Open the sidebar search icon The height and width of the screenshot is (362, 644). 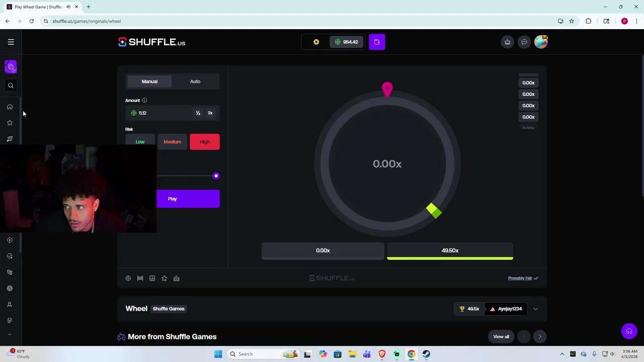click(11, 85)
